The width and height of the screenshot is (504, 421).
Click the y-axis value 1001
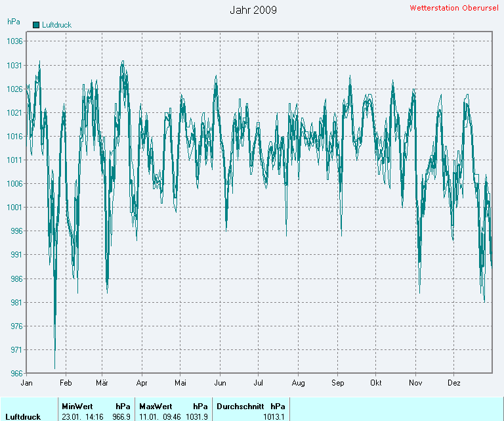coord(15,208)
